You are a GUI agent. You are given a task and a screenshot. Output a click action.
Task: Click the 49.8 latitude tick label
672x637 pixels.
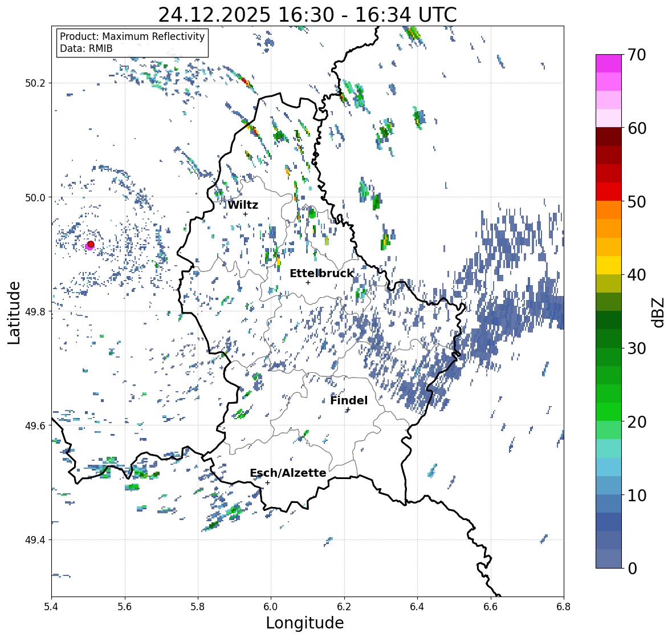tap(35, 311)
